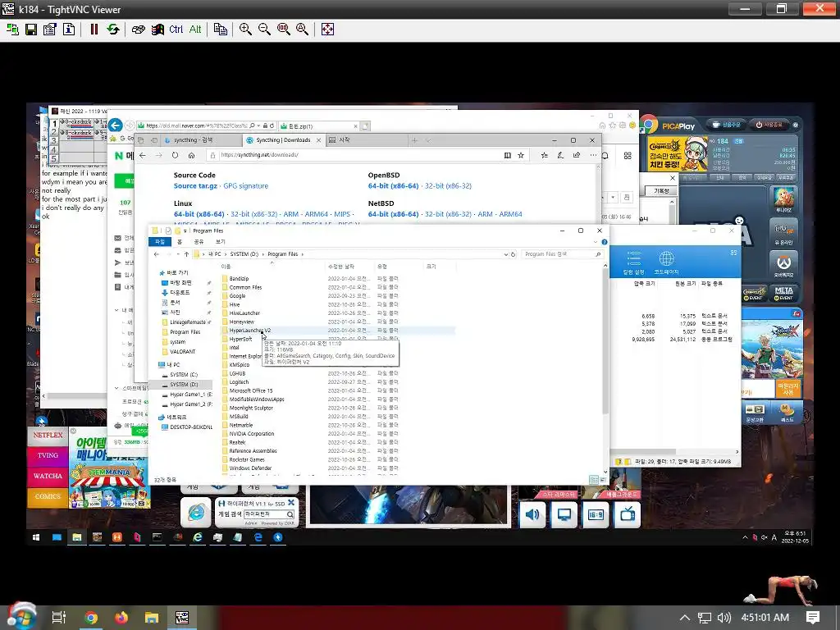Pause the remote screen updates
840x630 pixels.
[94, 30]
